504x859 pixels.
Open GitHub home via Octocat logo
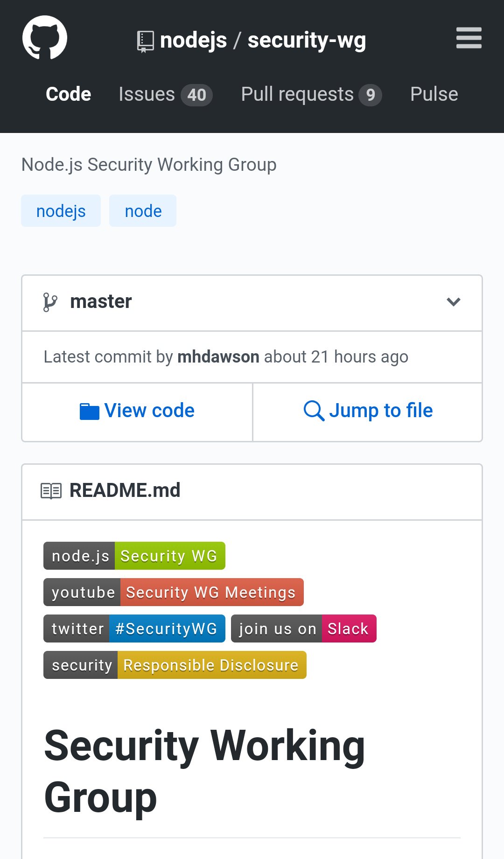[x=45, y=37]
